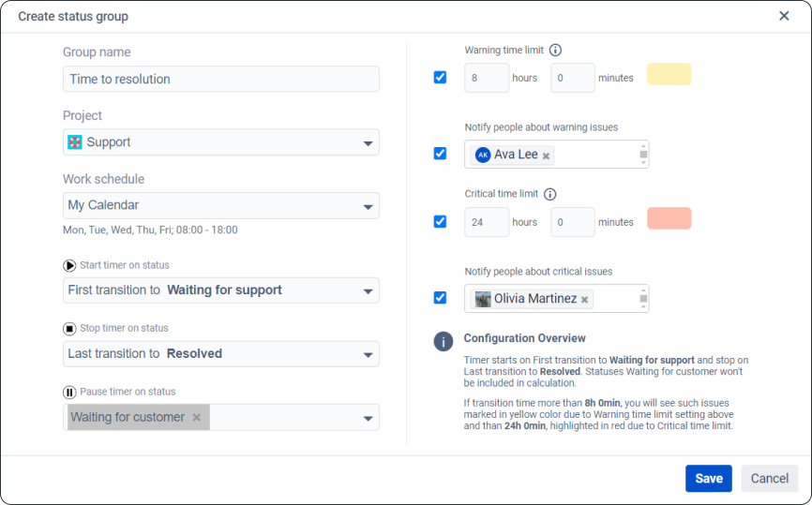Click the Critical time limit info icon
This screenshot has width=812, height=505.
click(x=550, y=194)
